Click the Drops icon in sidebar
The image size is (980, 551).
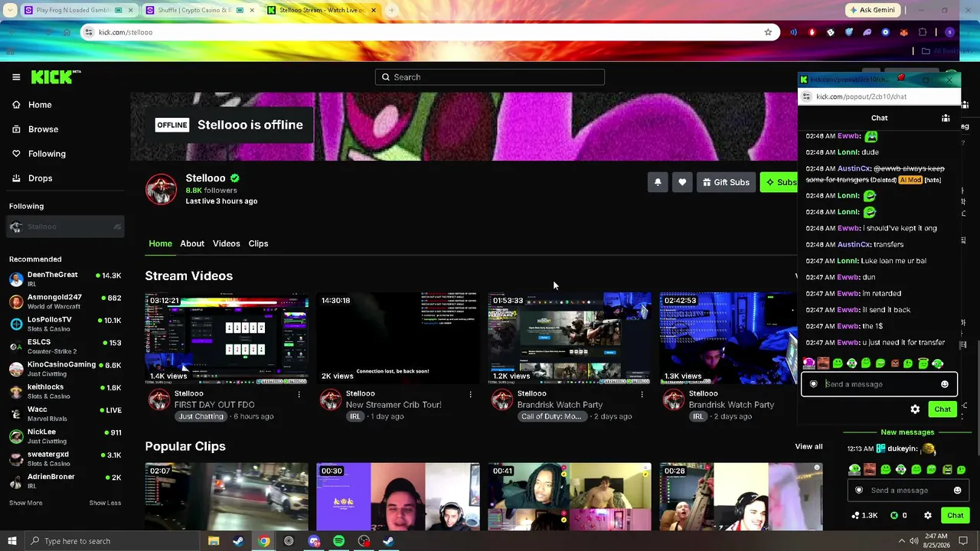tap(16, 178)
